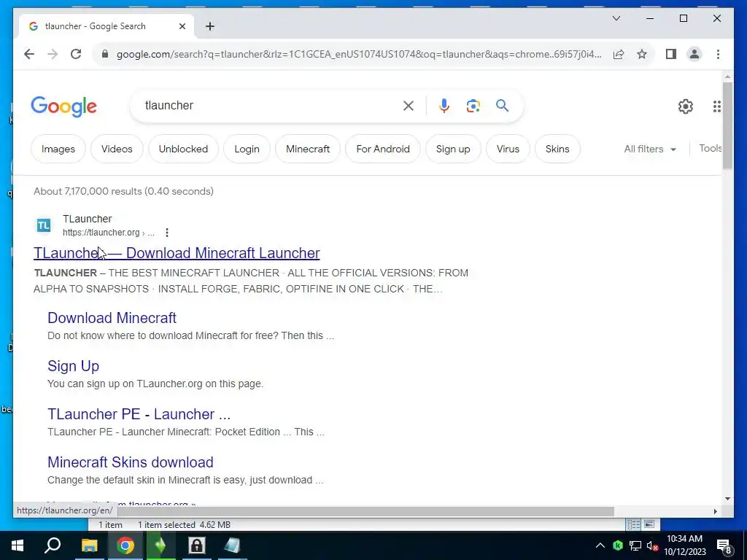Open the Minecraft Skins download sitelink
747x560 pixels.
pyautogui.click(x=131, y=462)
